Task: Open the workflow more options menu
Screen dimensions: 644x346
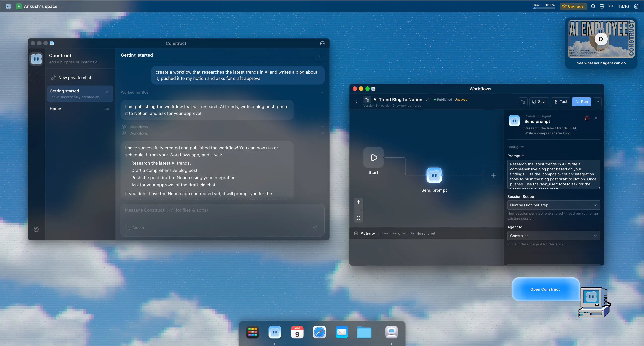Action: [x=597, y=102]
